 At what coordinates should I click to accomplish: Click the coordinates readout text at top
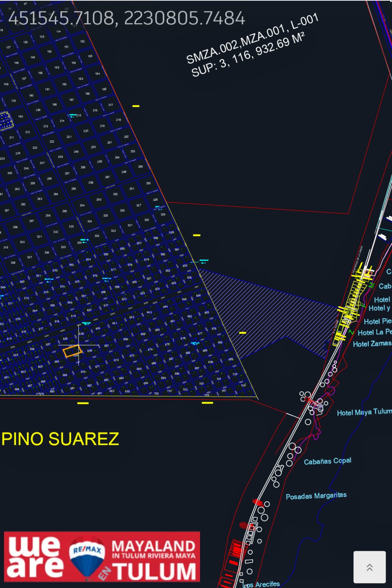coord(126,18)
